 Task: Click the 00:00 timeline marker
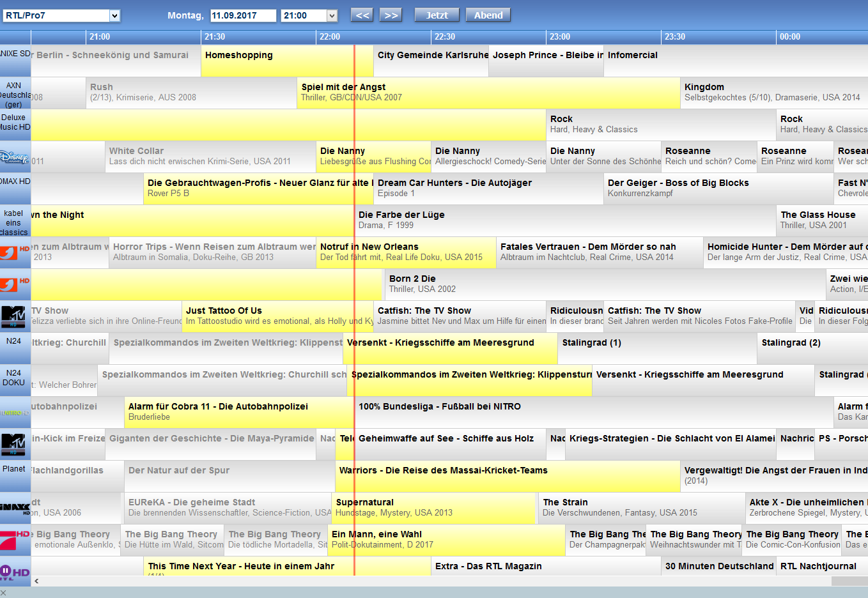790,36
